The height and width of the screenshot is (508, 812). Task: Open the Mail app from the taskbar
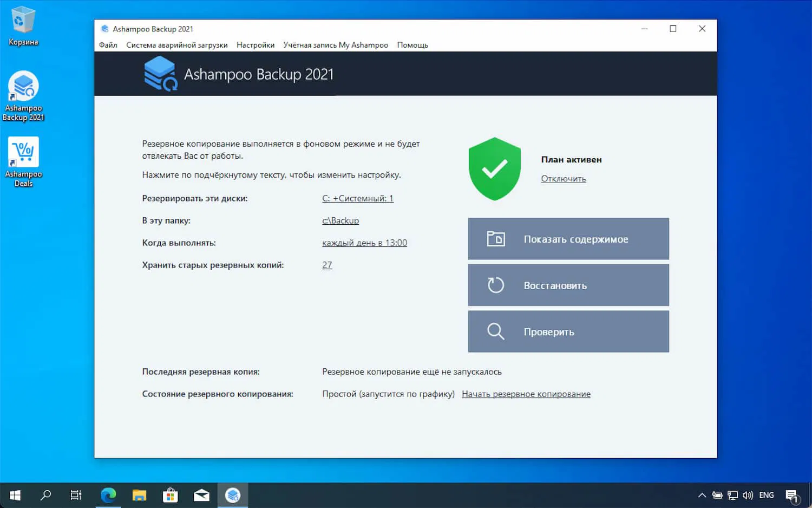click(201, 495)
